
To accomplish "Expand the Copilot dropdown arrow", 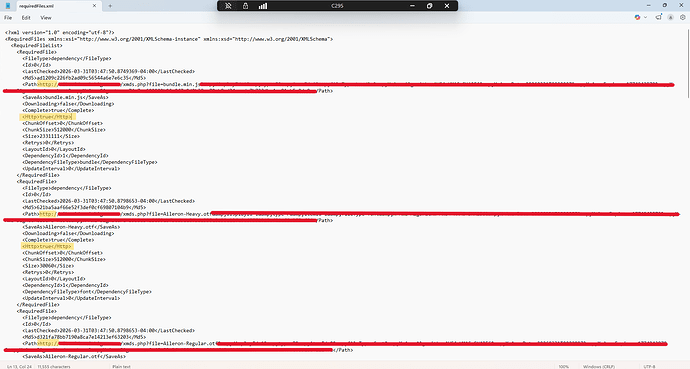I will [x=646, y=17].
